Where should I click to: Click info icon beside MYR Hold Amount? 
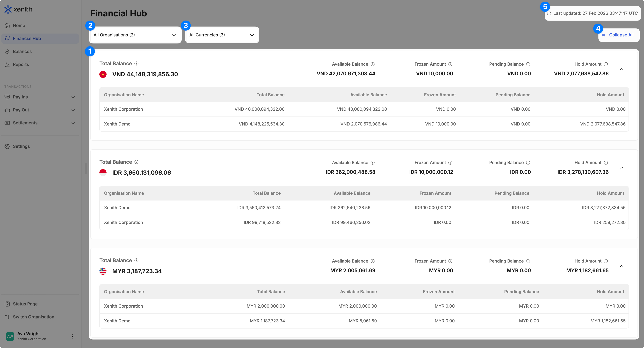tap(606, 261)
